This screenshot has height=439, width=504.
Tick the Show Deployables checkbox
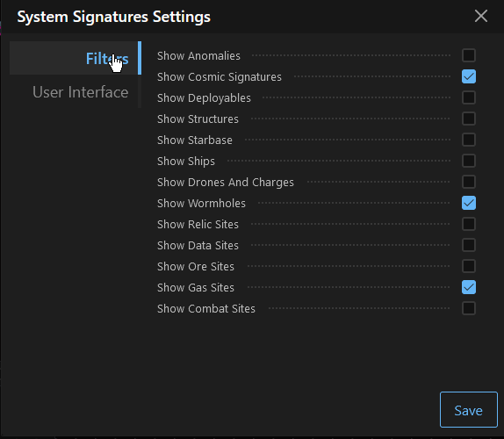click(x=469, y=97)
